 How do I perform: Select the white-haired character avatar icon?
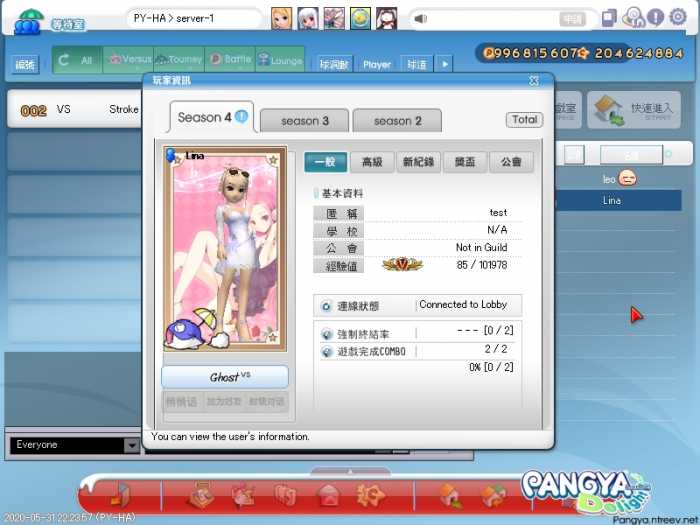pos(308,19)
